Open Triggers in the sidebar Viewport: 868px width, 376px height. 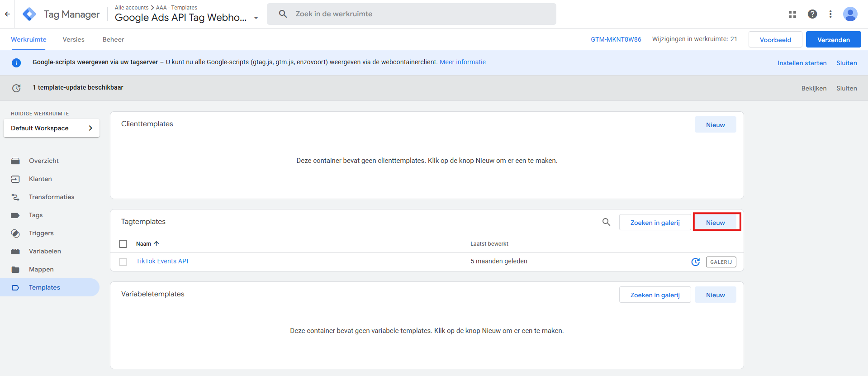41,233
